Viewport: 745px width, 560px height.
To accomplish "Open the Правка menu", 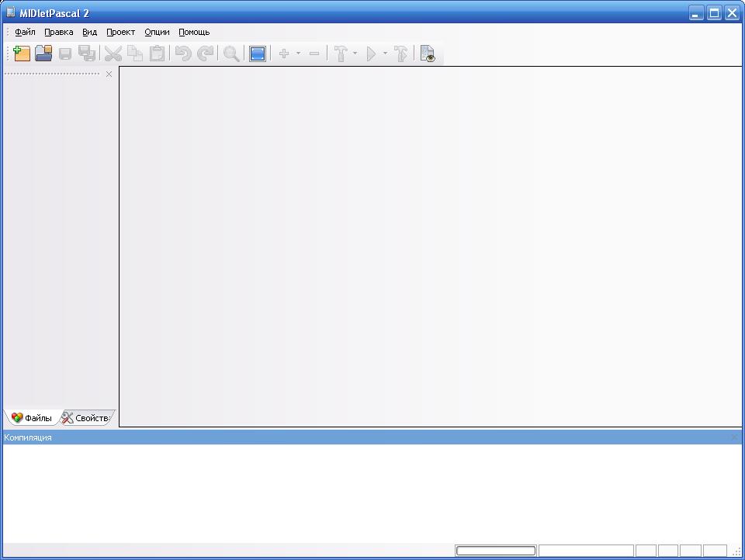I will tap(58, 32).
